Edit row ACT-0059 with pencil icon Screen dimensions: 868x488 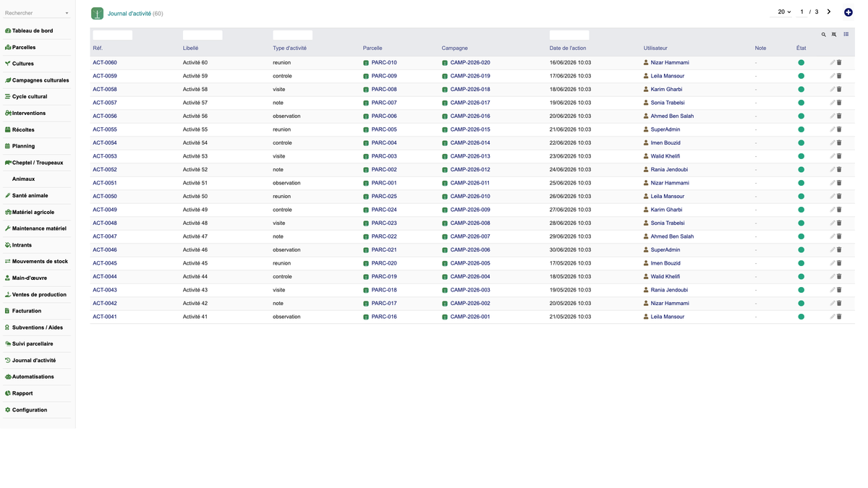833,76
